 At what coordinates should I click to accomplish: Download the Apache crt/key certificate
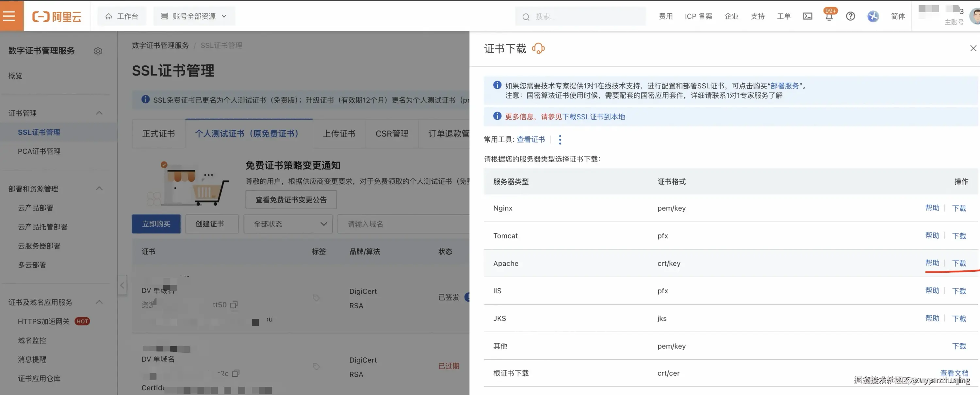[x=959, y=263]
